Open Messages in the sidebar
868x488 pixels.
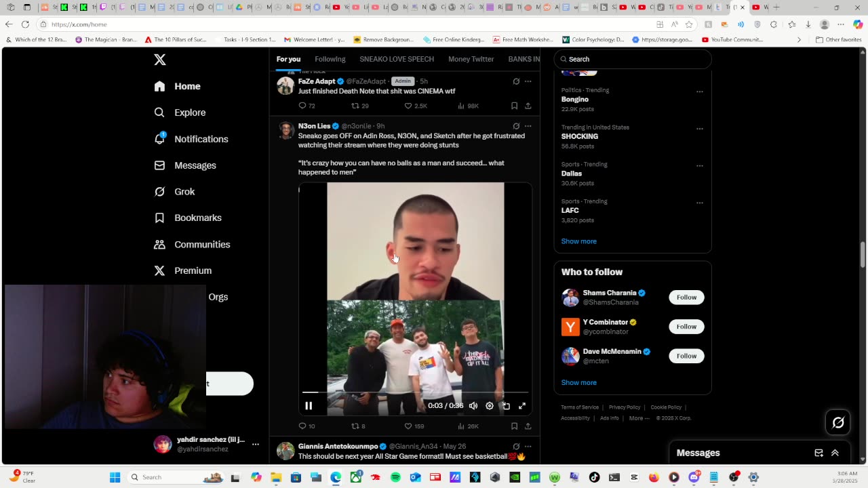pyautogui.click(x=185, y=165)
